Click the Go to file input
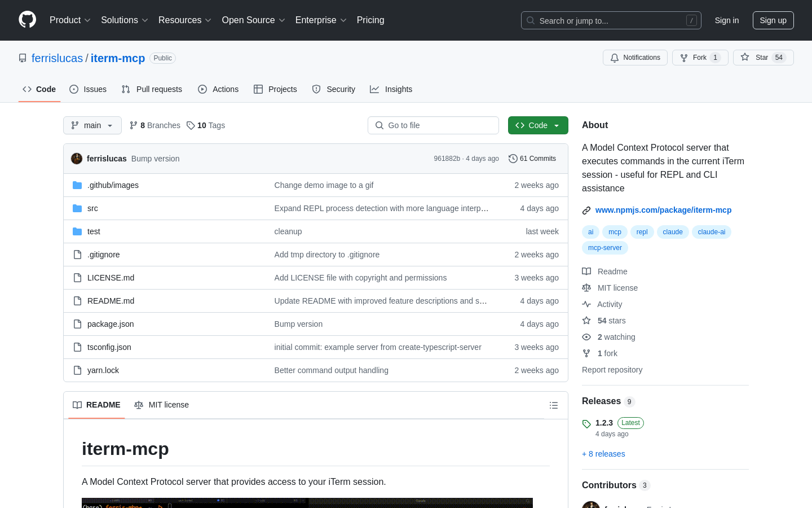 pyautogui.click(x=433, y=125)
